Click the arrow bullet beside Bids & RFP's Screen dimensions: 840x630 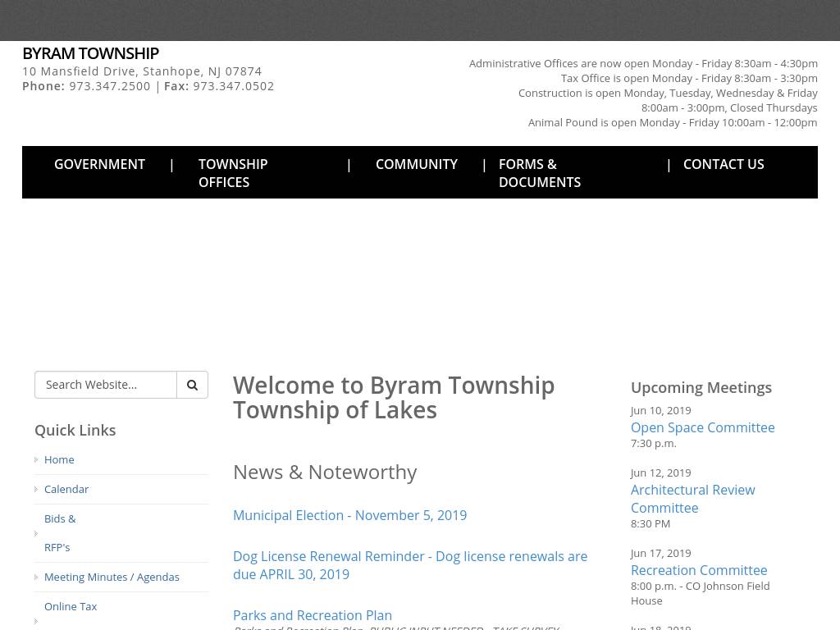[x=36, y=533]
